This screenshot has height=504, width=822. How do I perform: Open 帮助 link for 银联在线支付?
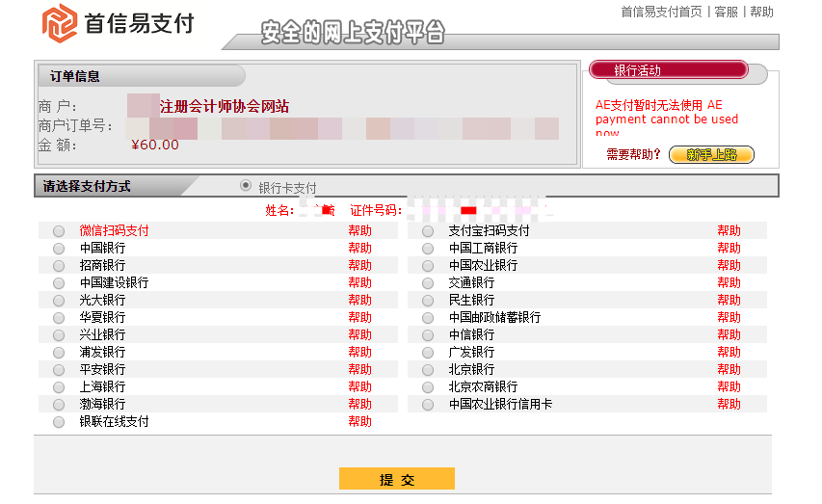[360, 421]
